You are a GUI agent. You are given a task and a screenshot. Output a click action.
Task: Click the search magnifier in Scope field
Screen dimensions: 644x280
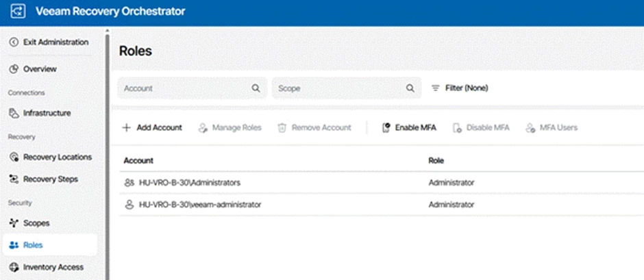[410, 88]
